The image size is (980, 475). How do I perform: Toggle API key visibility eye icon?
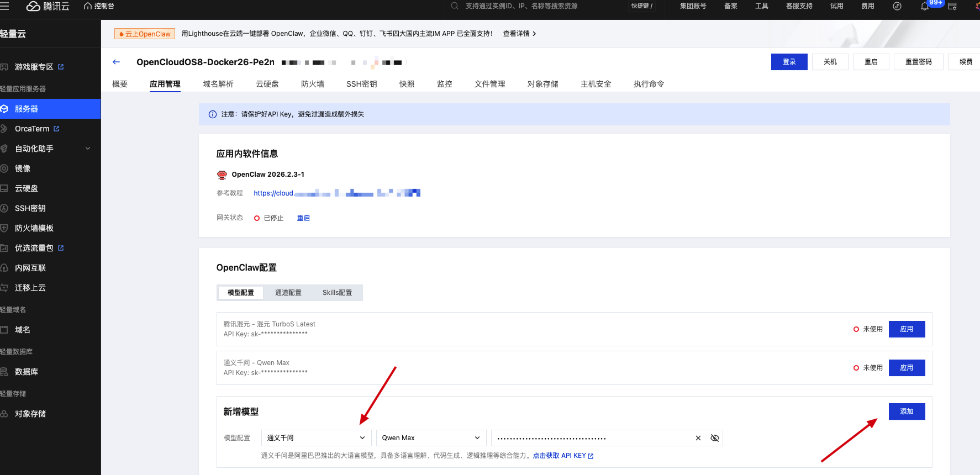pos(715,438)
